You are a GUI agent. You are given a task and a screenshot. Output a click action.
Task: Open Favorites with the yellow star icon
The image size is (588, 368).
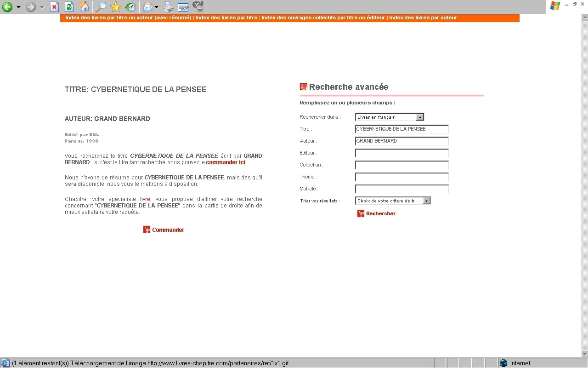pos(116,7)
